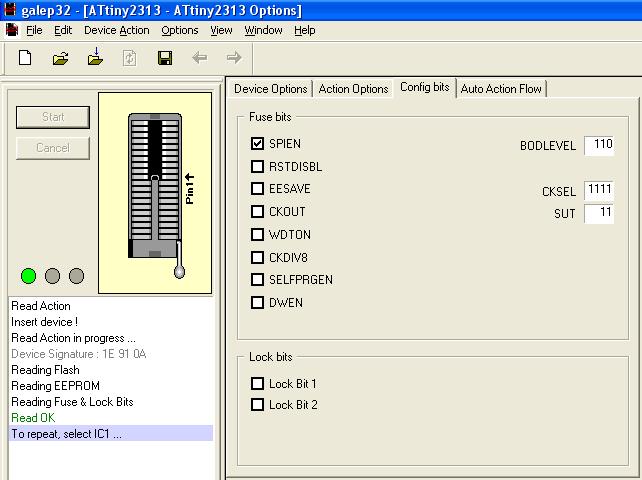Click the Load file with arrow icon

[95, 58]
